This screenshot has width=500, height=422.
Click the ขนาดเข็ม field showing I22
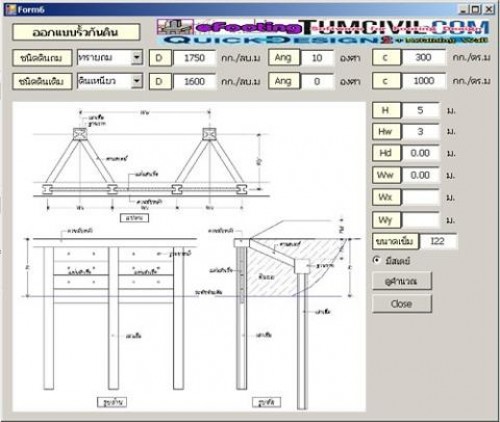click(438, 241)
